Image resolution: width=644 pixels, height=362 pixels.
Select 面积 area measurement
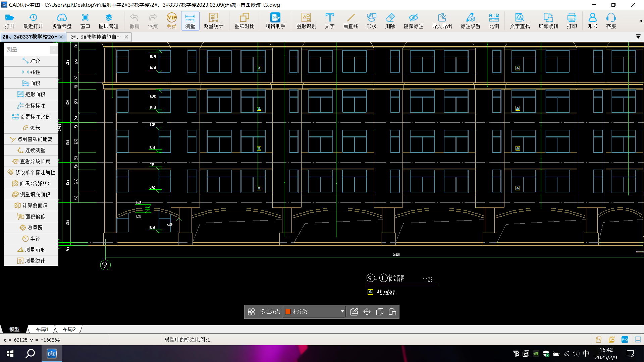coord(31,83)
